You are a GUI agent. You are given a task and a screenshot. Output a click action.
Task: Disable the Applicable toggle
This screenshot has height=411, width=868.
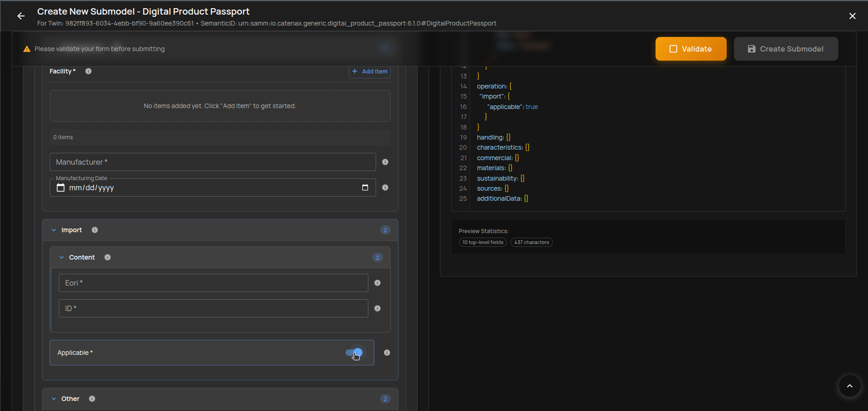[354, 352]
